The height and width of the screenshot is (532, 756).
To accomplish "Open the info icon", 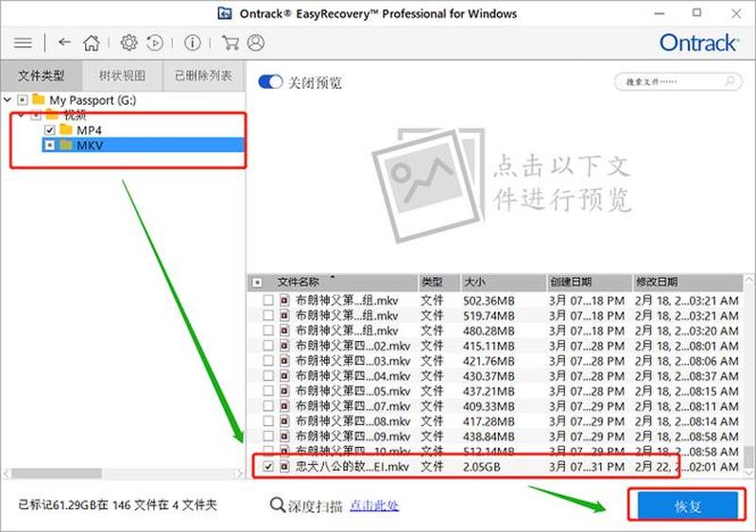I will [x=193, y=43].
